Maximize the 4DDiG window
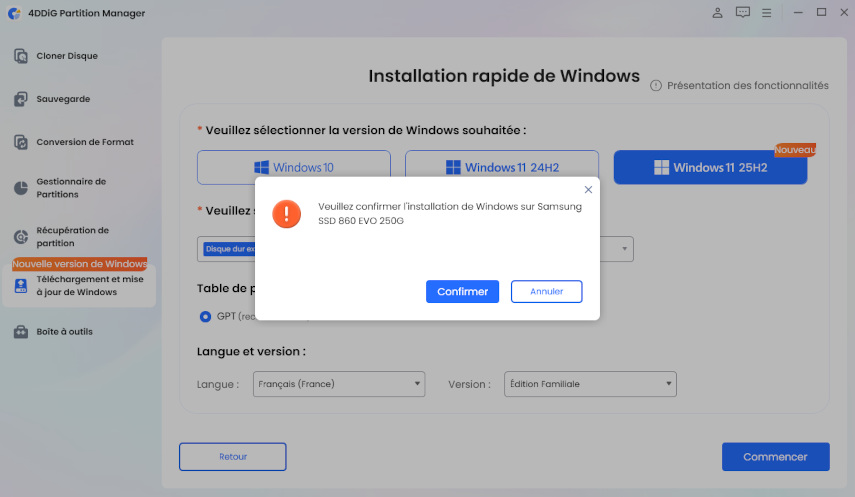Image resolution: width=855 pixels, height=497 pixels. (x=821, y=13)
